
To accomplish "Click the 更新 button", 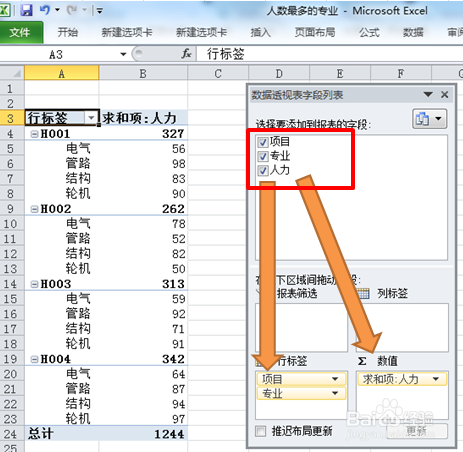I will [x=417, y=431].
